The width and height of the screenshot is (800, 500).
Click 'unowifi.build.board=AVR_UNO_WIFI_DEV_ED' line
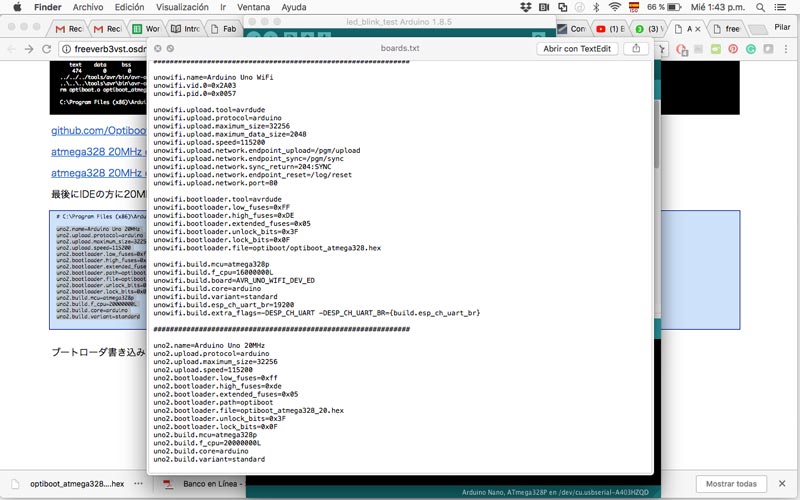click(234, 280)
